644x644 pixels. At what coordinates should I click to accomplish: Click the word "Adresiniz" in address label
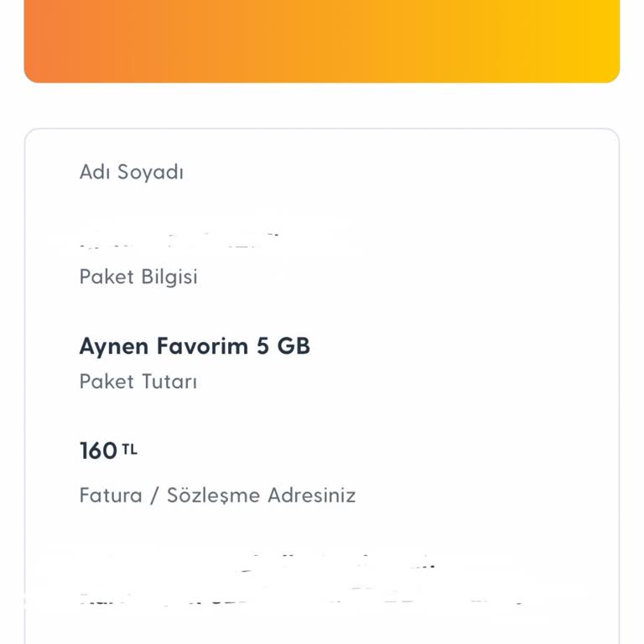[x=312, y=495]
